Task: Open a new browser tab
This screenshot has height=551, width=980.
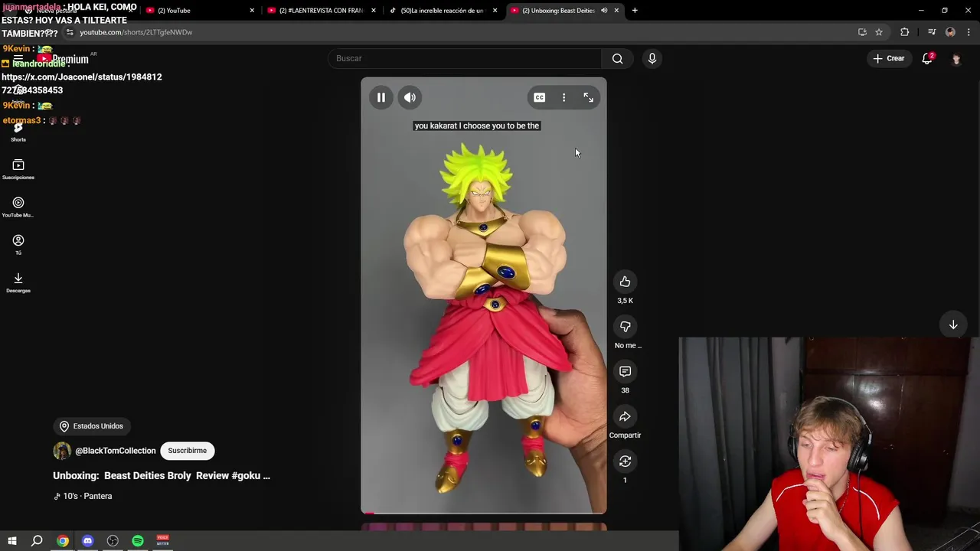Action: pyautogui.click(x=635, y=11)
